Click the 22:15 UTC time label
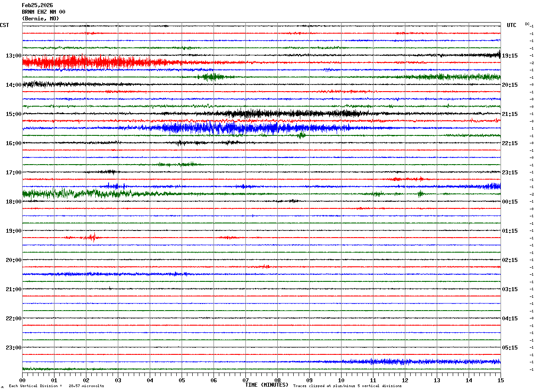Viewport: 536px width, 392px height. click(x=509, y=143)
